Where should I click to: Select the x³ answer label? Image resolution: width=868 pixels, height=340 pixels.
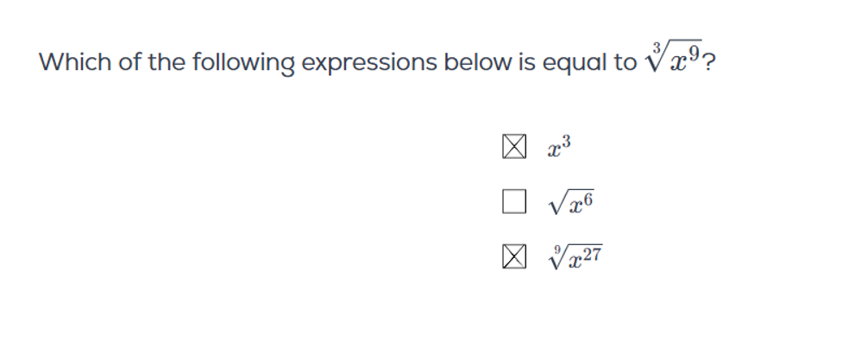pos(559,148)
